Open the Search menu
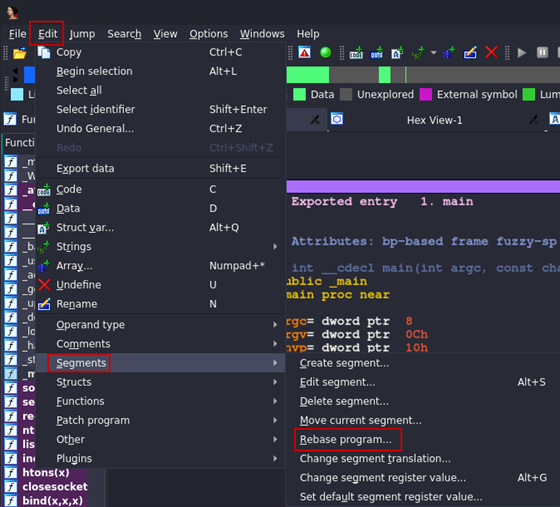Image resolution: width=560 pixels, height=507 pixels. tap(124, 34)
